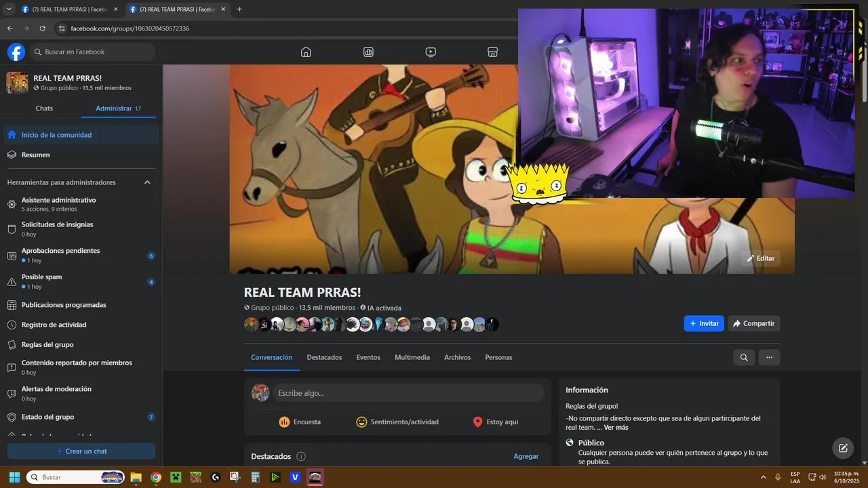The height and width of the screenshot is (488, 868).
Task: Open the Marketplace icon in top bar
Action: pyautogui.click(x=493, y=52)
